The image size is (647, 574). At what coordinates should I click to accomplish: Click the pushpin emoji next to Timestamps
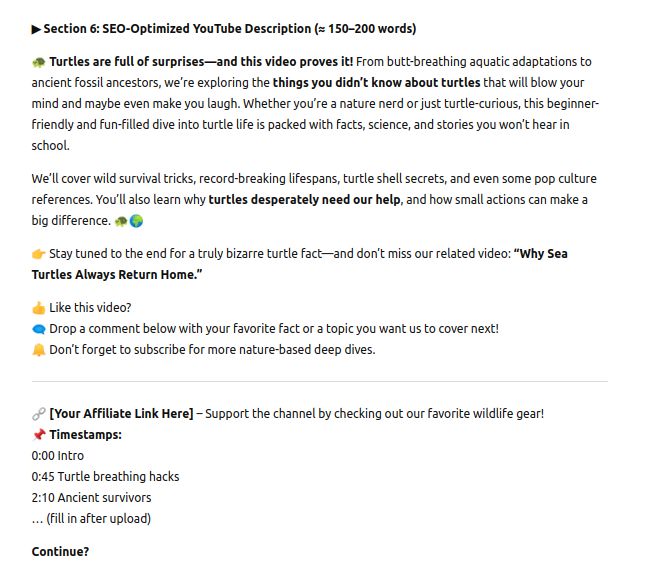[38, 435]
